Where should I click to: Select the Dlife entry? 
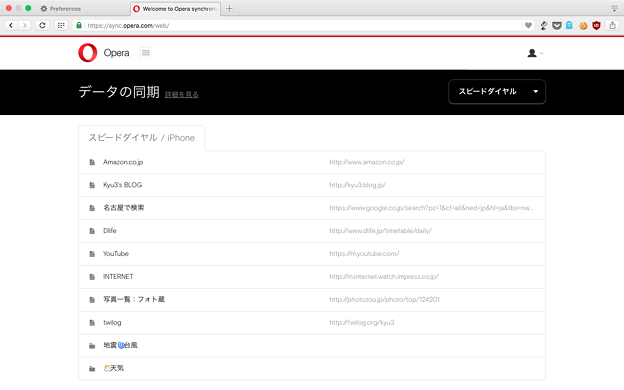[x=110, y=230]
